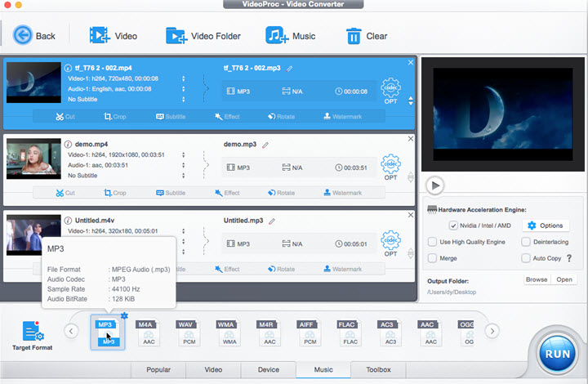Expand video track selector for Untitled.m4v

(x=184, y=231)
